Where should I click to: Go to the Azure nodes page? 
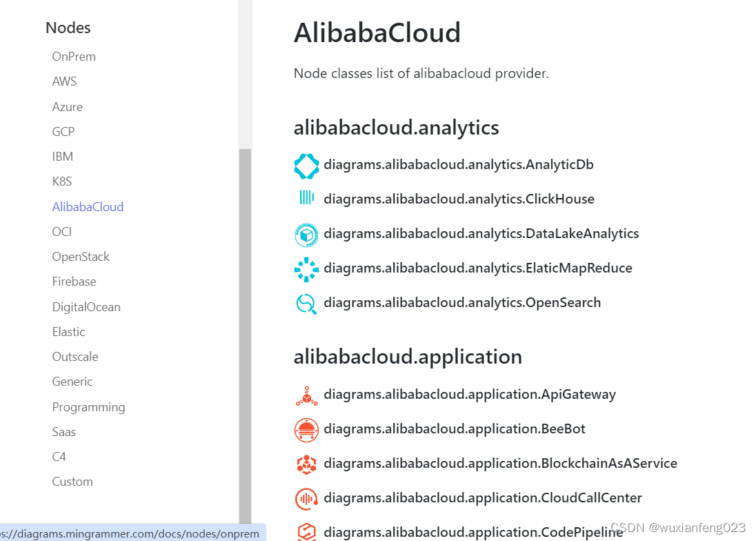67,106
